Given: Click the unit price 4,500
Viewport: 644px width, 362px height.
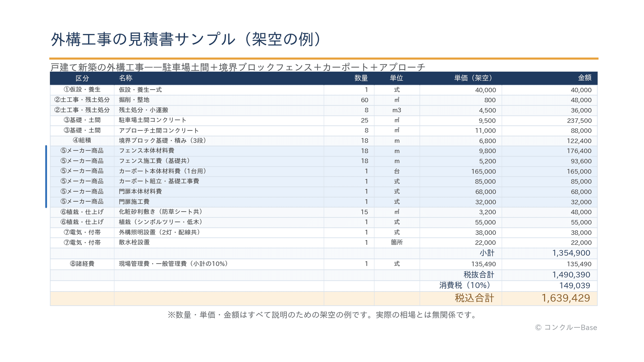Looking at the screenshot, I should tap(487, 110).
